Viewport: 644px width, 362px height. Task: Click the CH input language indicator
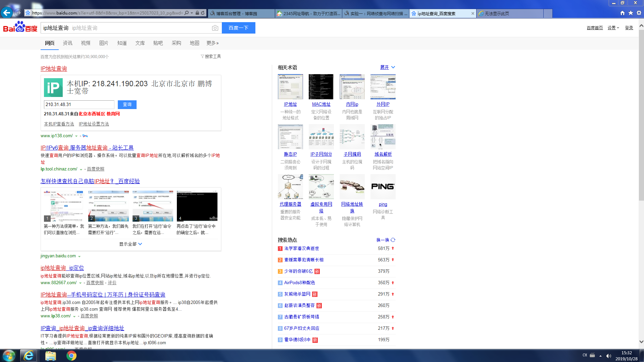585,355
